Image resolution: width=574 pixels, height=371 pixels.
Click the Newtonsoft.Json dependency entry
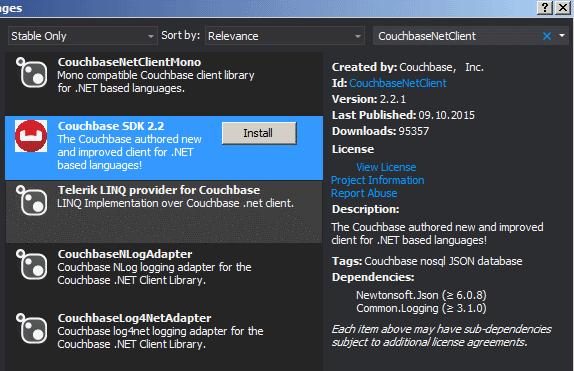tap(421, 295)
